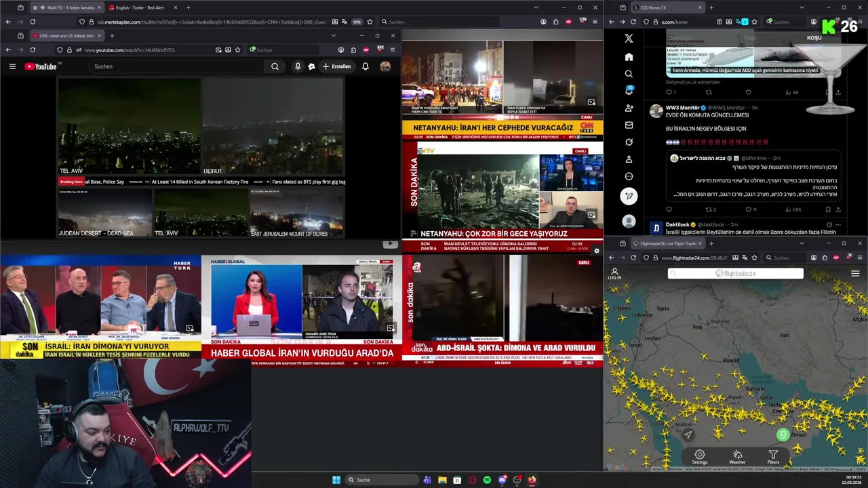Open X notifications with 12 badge
Image resolution: width=868 pixels, height=488 pixels.
point(629,91)
